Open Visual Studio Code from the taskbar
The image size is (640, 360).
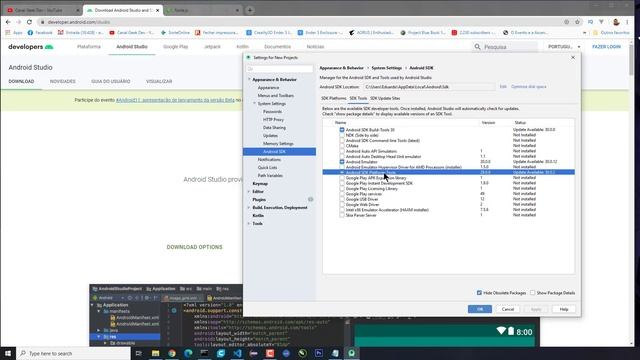pos(237,353)
